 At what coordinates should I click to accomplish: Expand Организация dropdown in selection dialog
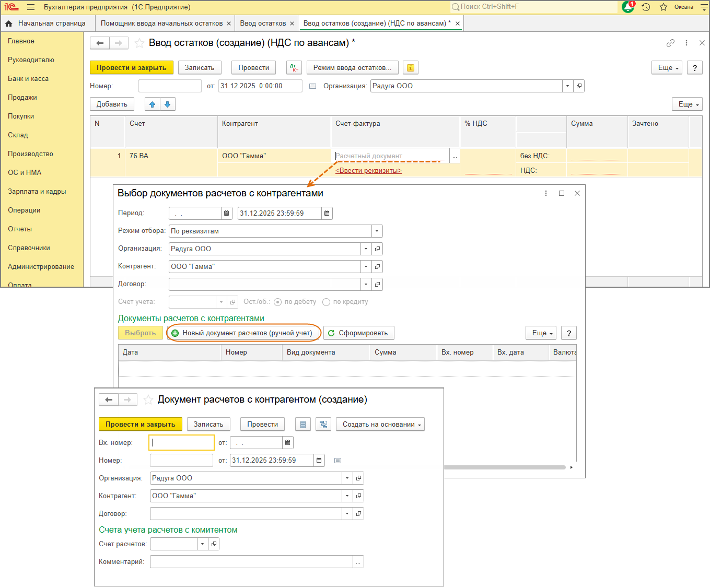[366, 249]
